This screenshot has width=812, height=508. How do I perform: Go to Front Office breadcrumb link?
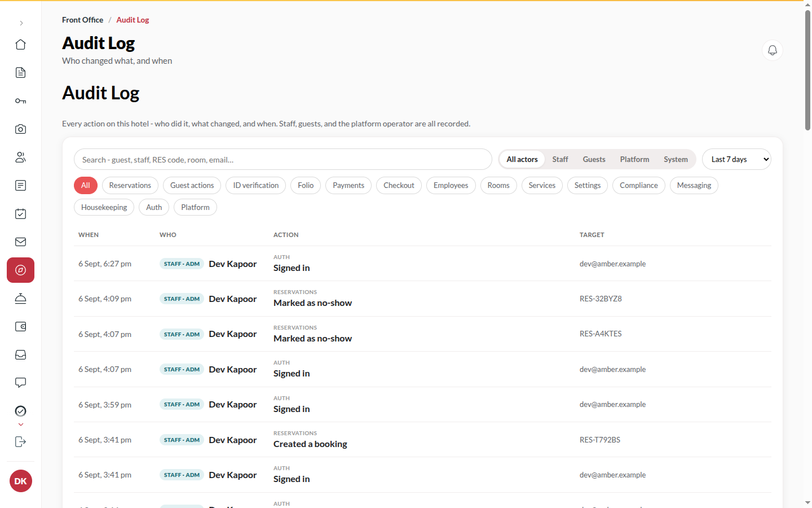coord(82,20)
